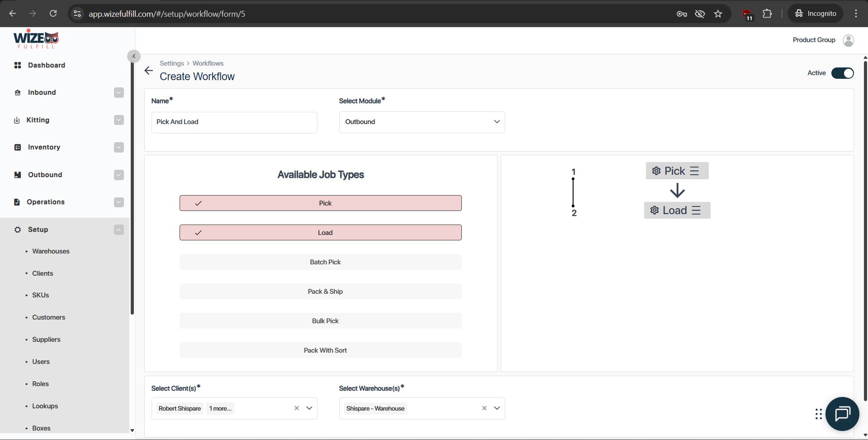Open the user profile avatar
This screenshot has width=868, height=440.
click(x=849, y=40)
